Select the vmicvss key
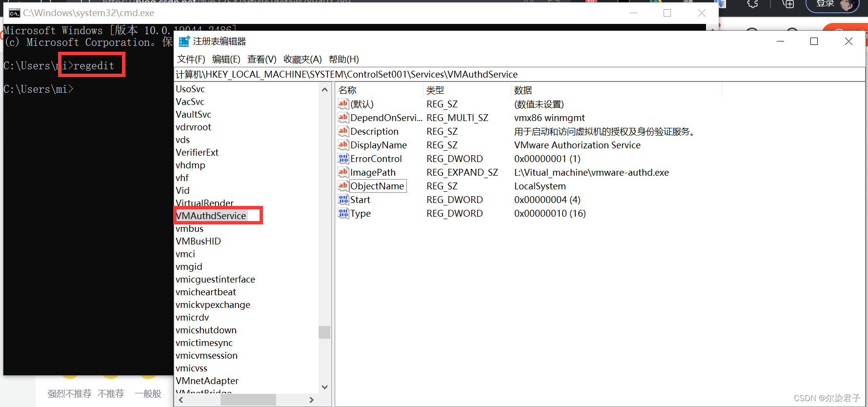 tap(191, 368)
